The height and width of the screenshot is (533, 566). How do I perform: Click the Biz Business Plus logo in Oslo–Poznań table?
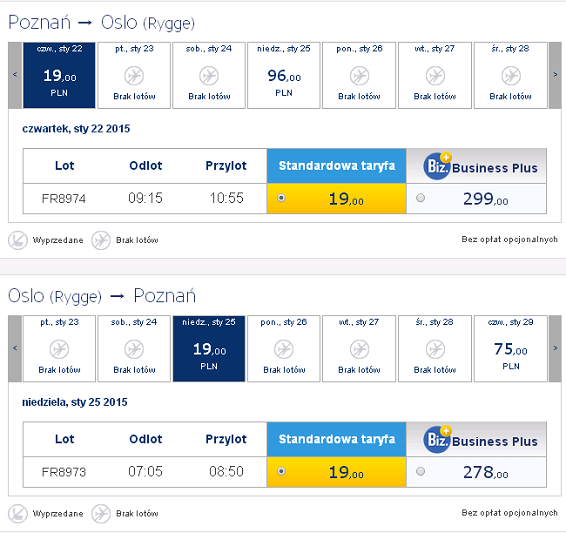(480, 440)
